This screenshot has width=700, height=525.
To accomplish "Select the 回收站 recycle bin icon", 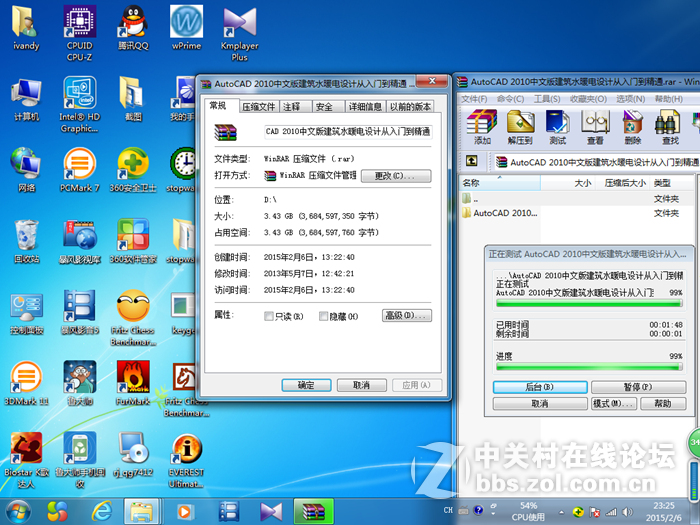I will pyautogui.click(x=26, y=241).
